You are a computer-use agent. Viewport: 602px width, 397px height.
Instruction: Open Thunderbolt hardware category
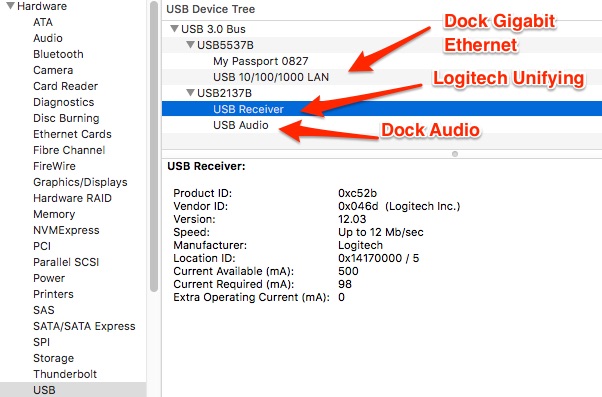65,374
